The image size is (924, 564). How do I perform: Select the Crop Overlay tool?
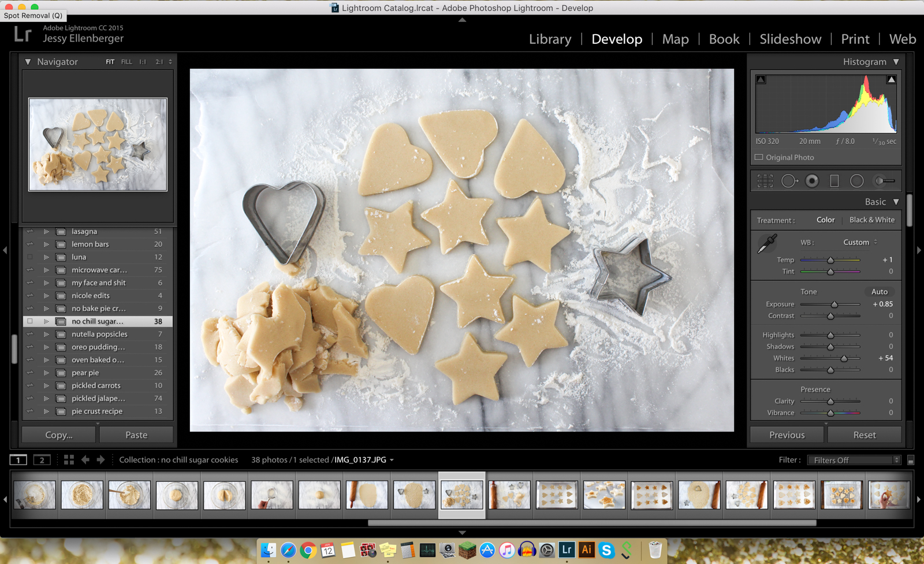click(765, 181)
